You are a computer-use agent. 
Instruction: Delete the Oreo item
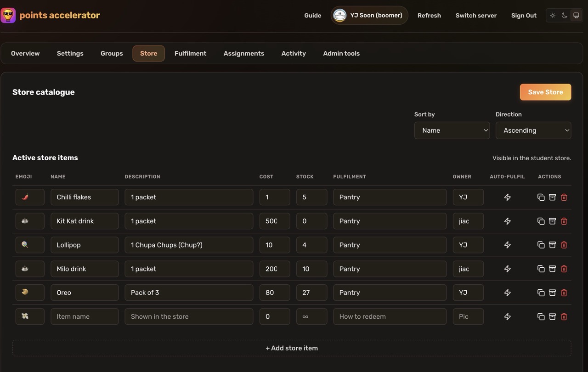(x=564, y=293)
